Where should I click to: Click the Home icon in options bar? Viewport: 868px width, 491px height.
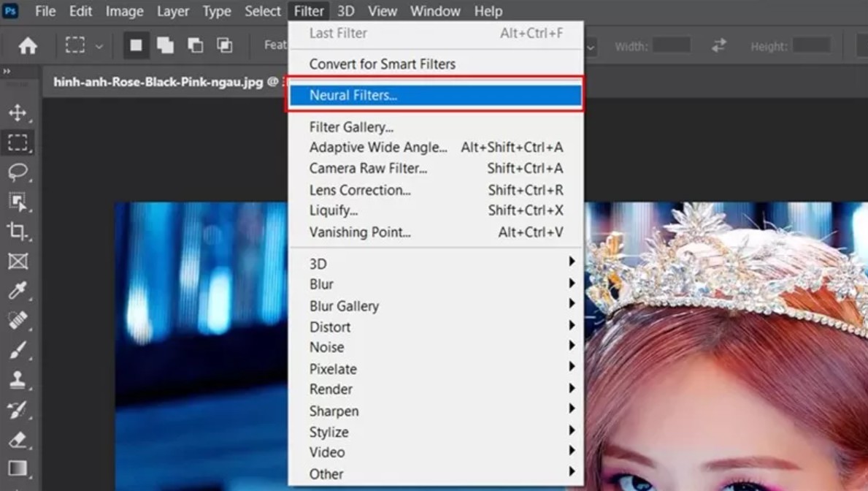coord(28,46)
